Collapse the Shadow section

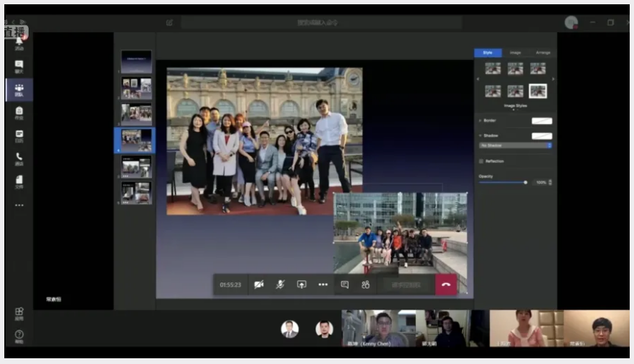[480, 135]
